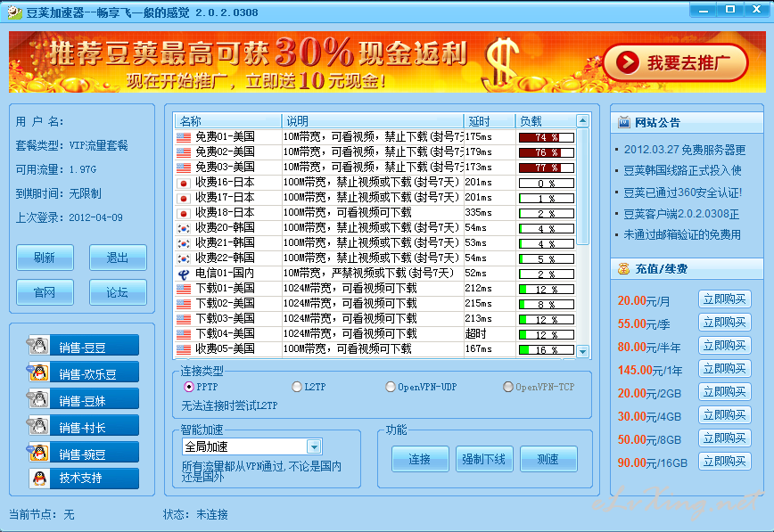Buy the 30.00元/4GB plan with 立即购买
This screenshot has width=774, height=532.
coord(725,415)
